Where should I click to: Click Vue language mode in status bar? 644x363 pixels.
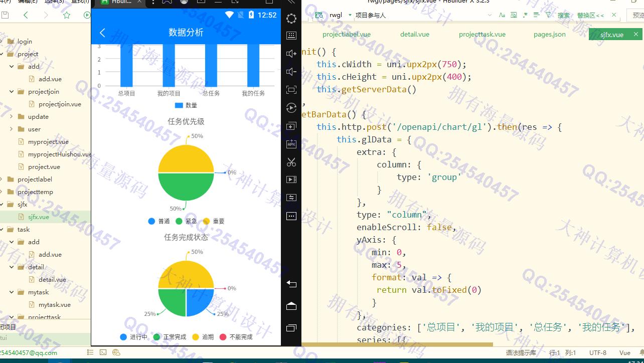(x=624, y=352)
